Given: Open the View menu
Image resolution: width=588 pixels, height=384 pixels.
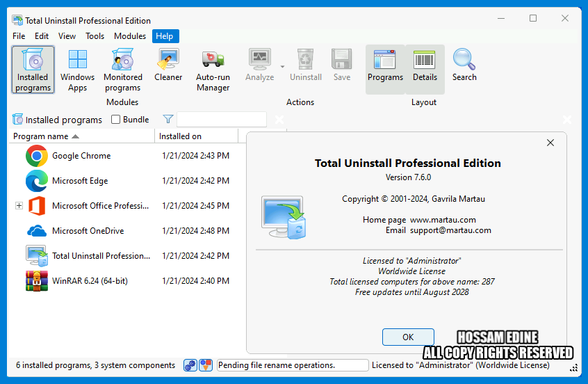Looking at the screenshot, I should point(67,36).
